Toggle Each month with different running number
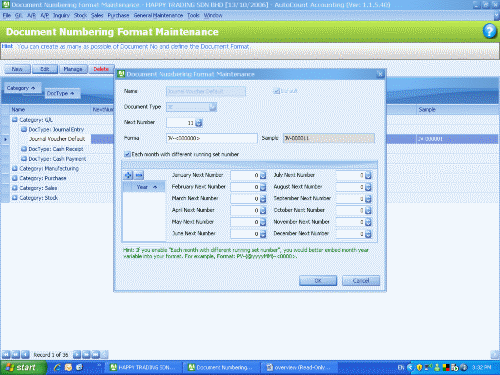The height and width of the screenshot is (375, 500). coord(127,154)
